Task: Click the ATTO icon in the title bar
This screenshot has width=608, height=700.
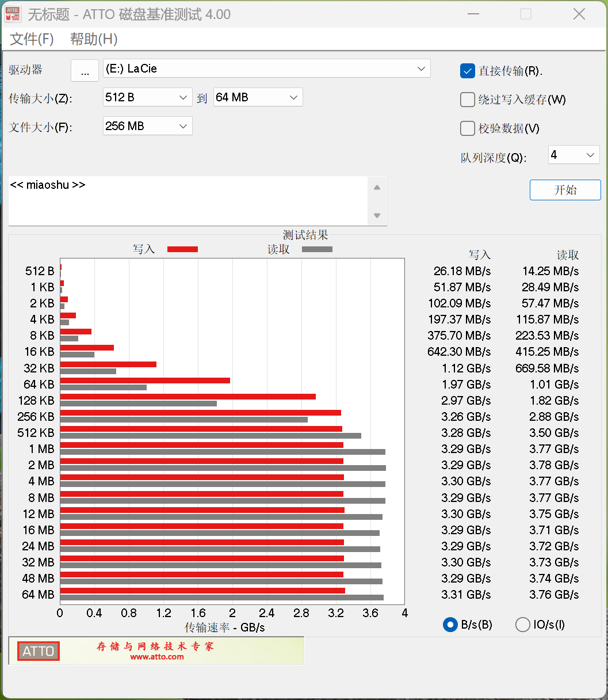Action: point(12,14)
